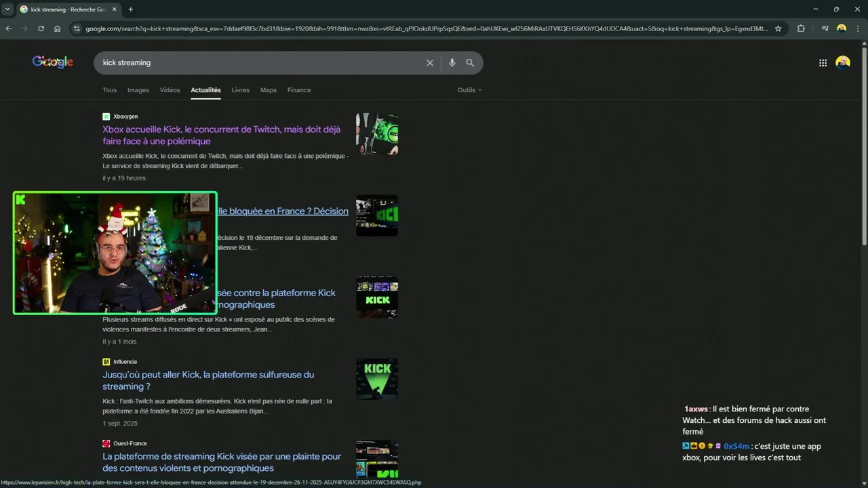Open the Ouest-France article thumbnail
The width and height of the screenshot is (868, 488).
pos(377,459)
